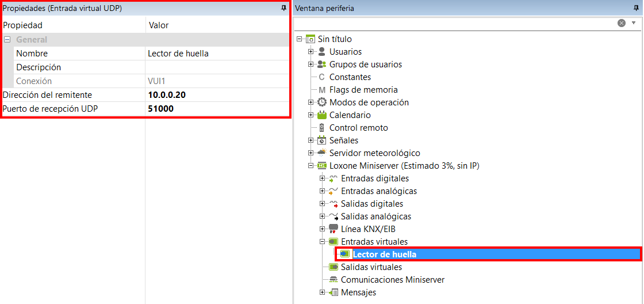Click the Puerto de recepción UDP value

point(216,109)
